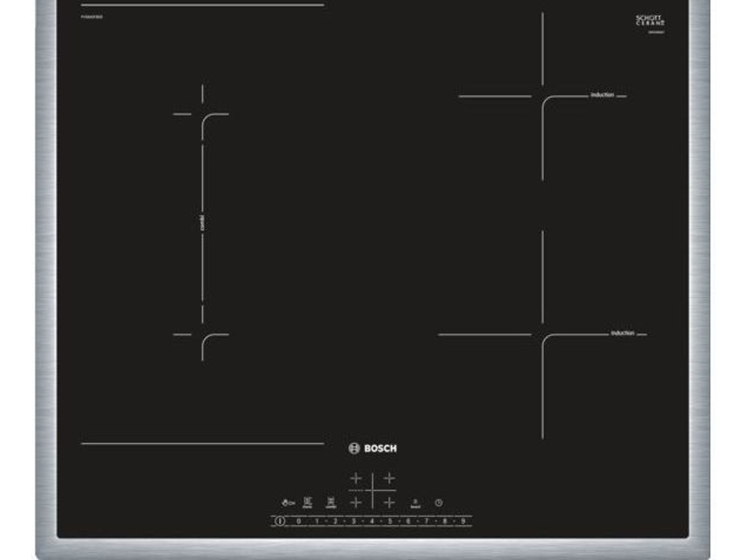Screen dimensions: 747x560
Task: Open the timer clock icon
Action: [x=438, y=503]
